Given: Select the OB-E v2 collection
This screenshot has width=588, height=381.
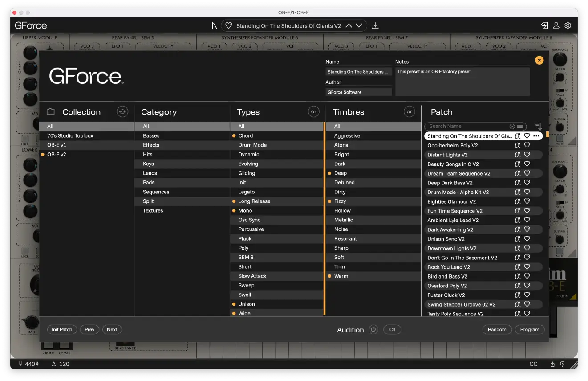Looking at the screenshot, I should point(87,155).
